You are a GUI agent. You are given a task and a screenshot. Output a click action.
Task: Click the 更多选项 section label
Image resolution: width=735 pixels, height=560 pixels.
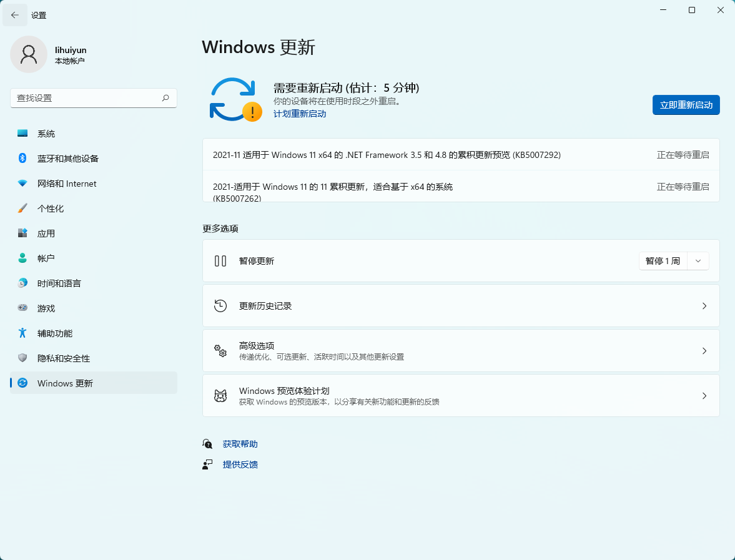pyautogui.click(x=220, y=228)
